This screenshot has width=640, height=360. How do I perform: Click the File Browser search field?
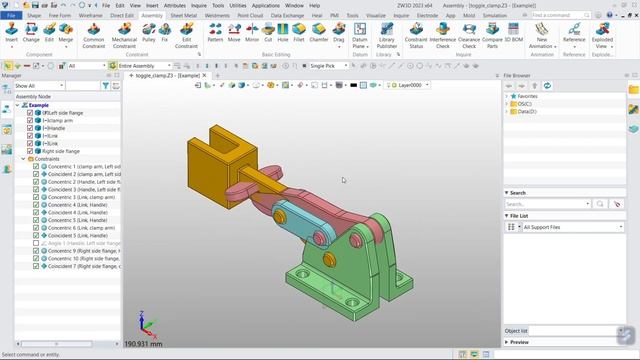tap(548, 204)
